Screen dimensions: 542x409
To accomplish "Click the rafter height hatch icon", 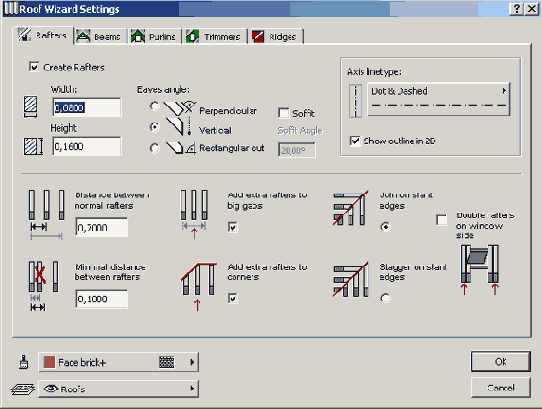I will click(33, 146).
